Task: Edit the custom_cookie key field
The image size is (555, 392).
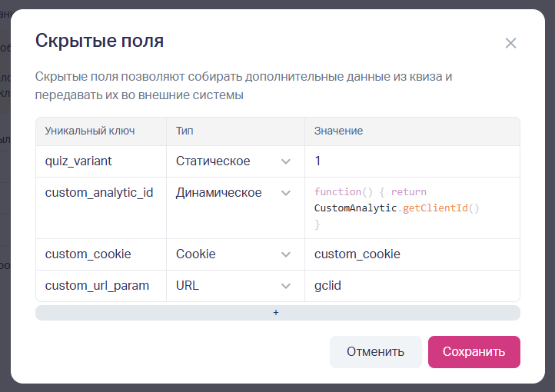Action: coord(100,254)
